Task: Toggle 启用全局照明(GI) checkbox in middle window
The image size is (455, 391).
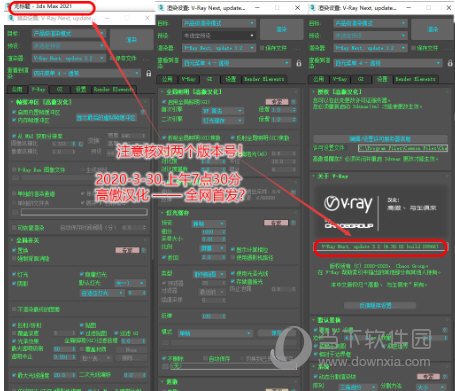Action: [164, 102]
